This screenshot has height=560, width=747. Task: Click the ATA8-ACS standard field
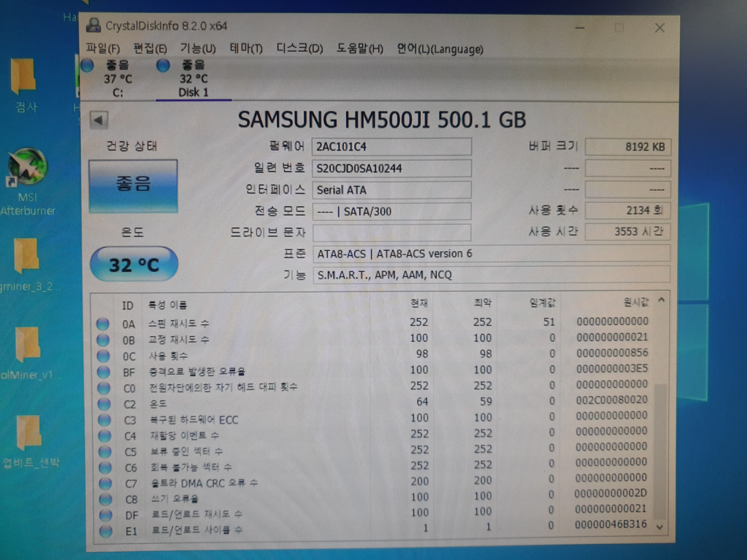[x=491, y=254]
